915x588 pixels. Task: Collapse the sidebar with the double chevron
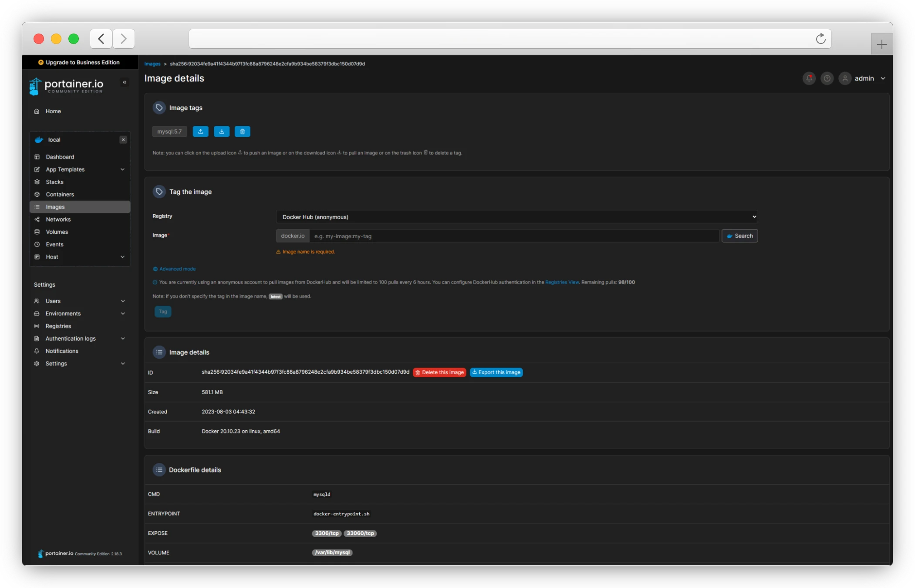[125, 82]
